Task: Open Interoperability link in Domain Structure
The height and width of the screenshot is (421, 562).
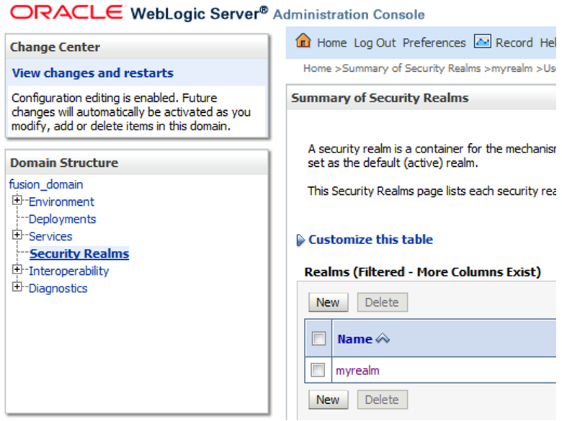Action: point(69,271)
